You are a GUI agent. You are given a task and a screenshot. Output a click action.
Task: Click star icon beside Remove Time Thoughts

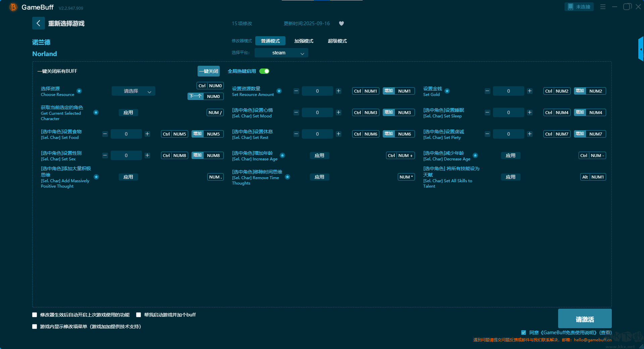287,177
